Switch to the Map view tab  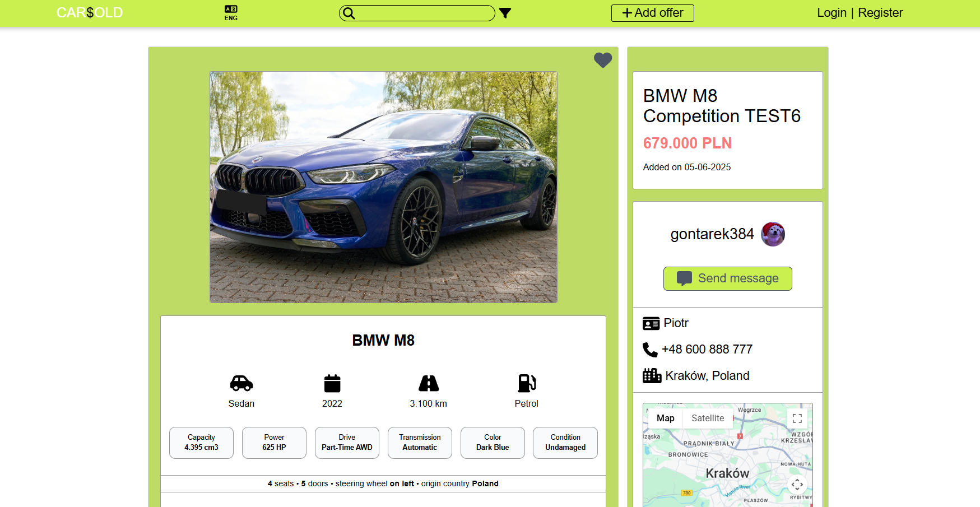click(x=666, y=418)
